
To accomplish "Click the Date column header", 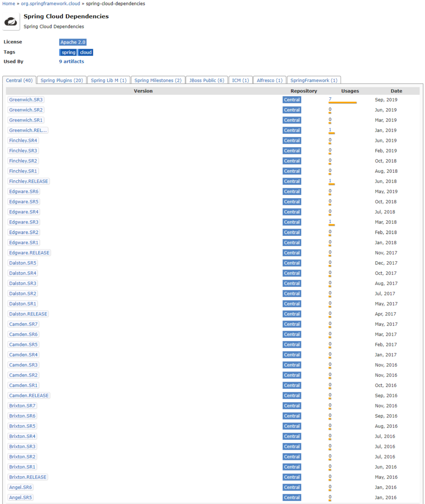I will [396, 91].
